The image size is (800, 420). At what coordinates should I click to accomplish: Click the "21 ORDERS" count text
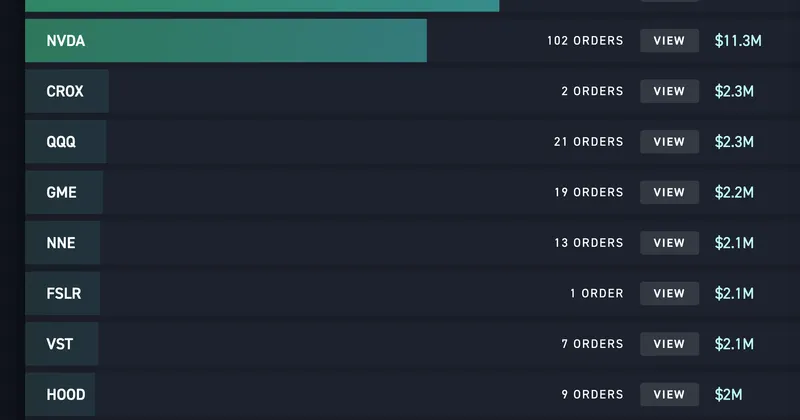pyautogui.click(x=588, y=142)
